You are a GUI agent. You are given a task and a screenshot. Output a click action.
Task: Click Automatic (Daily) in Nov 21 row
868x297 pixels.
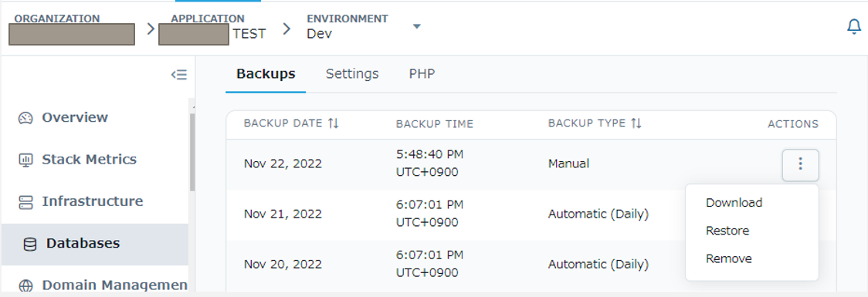[598, 214]
